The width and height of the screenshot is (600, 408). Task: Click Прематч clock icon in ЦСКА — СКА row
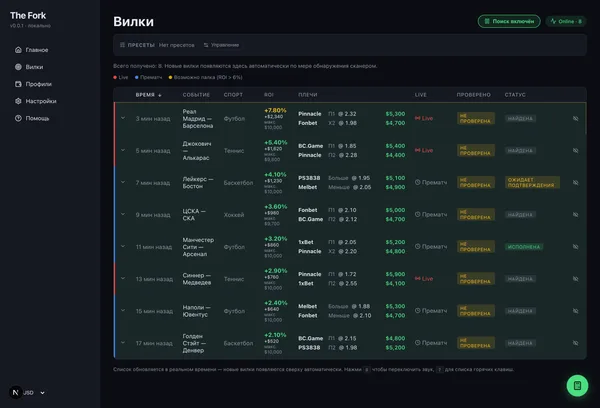pos(418,215)
